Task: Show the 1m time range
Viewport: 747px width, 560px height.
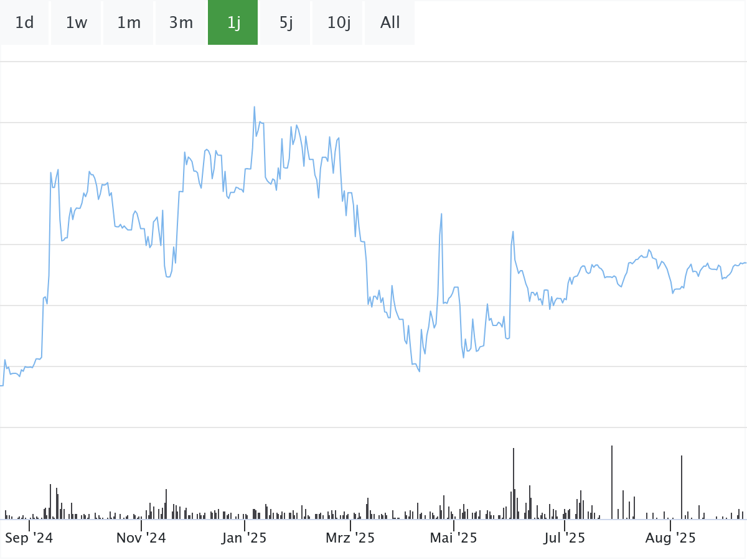Action: point(129,23)
